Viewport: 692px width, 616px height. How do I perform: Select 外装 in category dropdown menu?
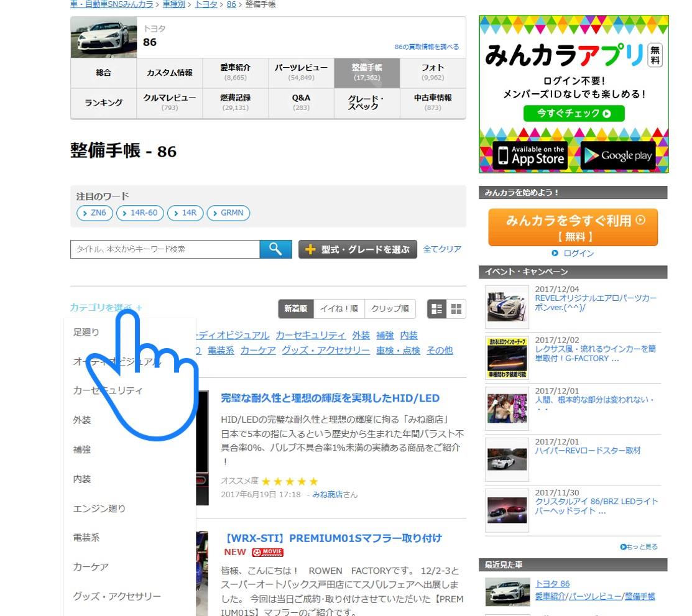coord(81,420)
